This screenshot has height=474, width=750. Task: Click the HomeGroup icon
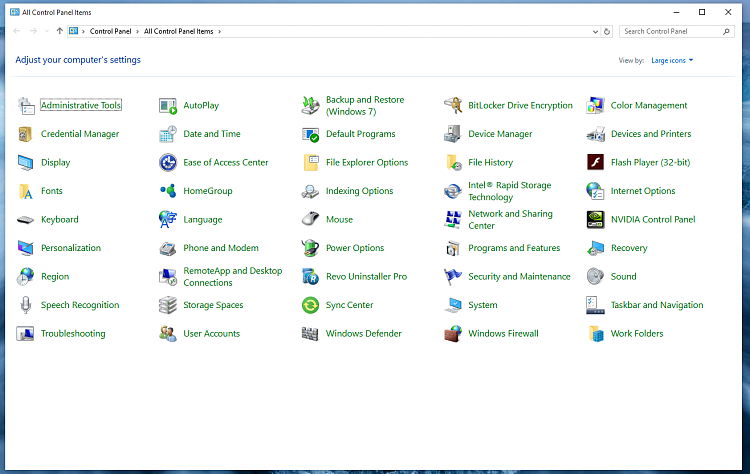168,191
